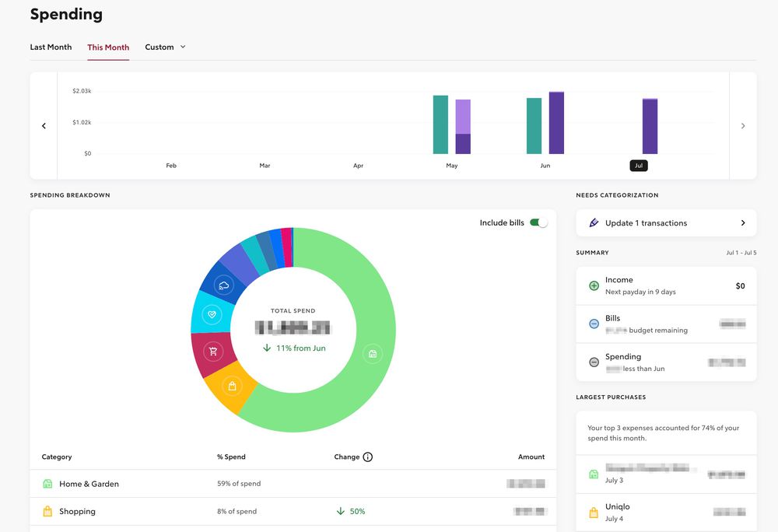Switch to the Last Month tab

click(51, 47)
